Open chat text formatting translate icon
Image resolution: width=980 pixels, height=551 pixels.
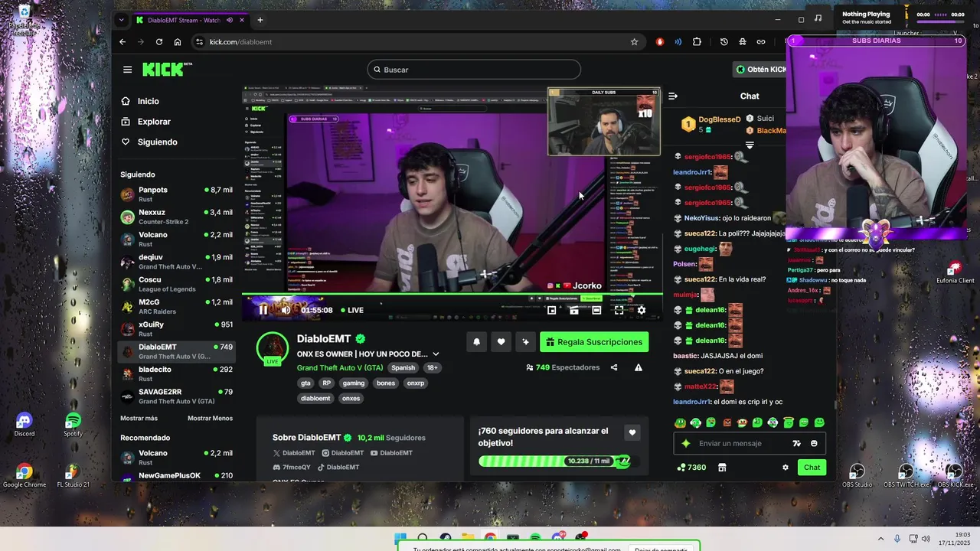pyautogui.click(x=796, y=443)
